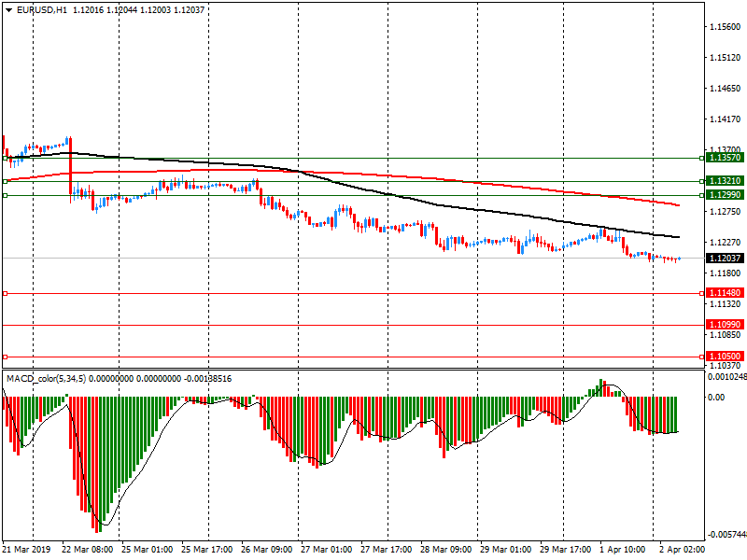Select the green 1.13570 price label
This screenshot has width=747, height=560.
click(725, 159)
